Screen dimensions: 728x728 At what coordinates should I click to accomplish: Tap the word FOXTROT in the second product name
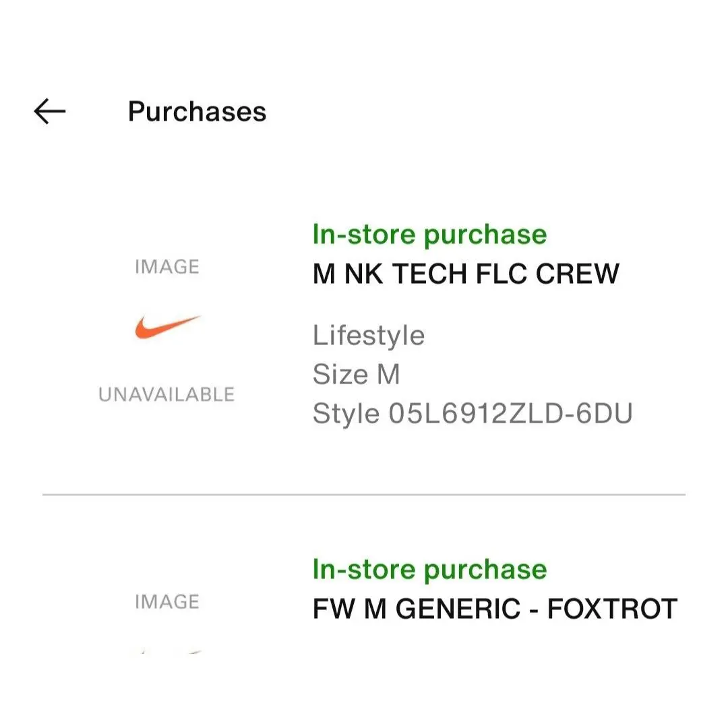(612, 609)
